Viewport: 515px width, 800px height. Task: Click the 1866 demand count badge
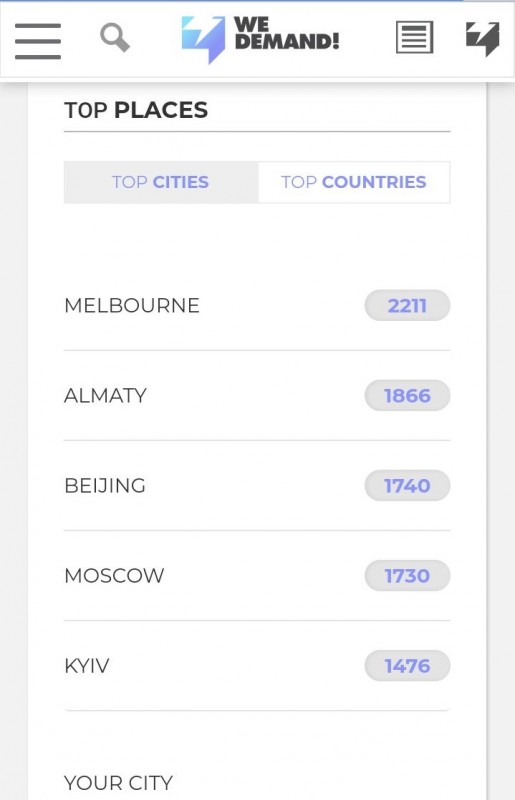[x=407, y=395]
